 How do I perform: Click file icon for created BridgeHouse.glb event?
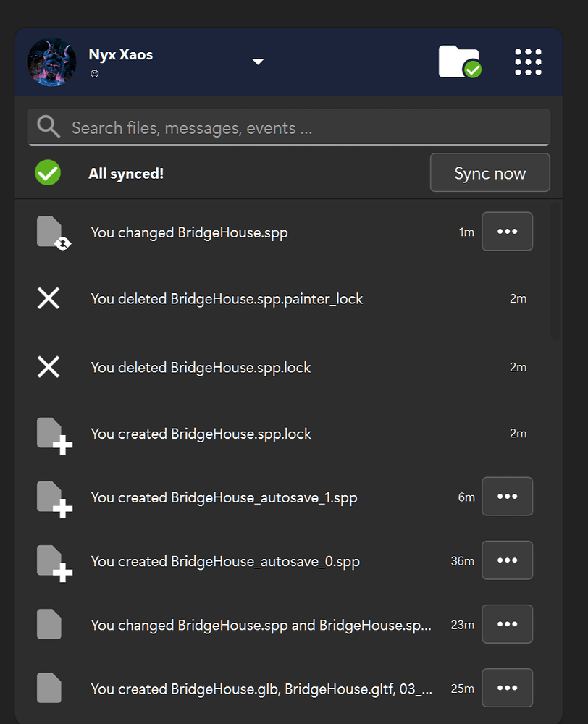pos(49,688)
